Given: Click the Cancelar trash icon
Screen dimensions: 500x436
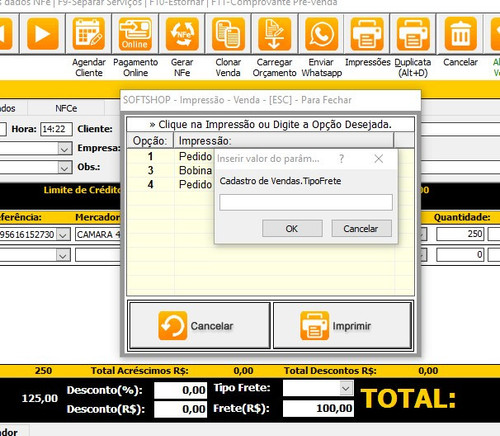Looking at the screenshot, I should (460, 34).
